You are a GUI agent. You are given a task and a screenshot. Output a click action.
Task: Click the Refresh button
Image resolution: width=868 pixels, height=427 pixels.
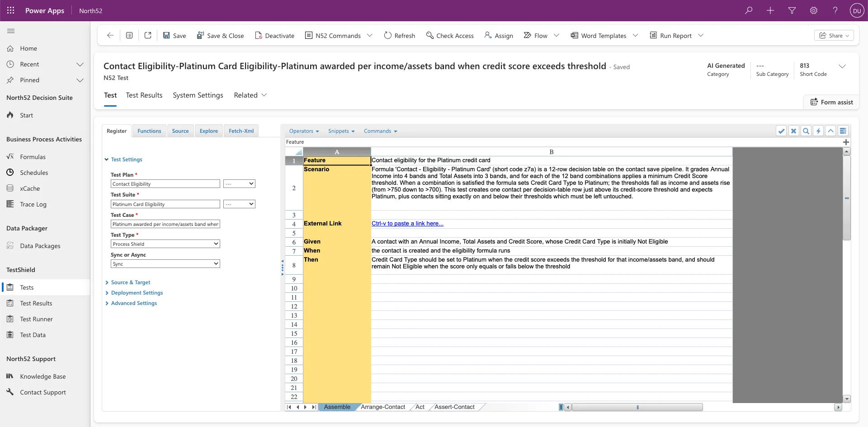(399, 36)
